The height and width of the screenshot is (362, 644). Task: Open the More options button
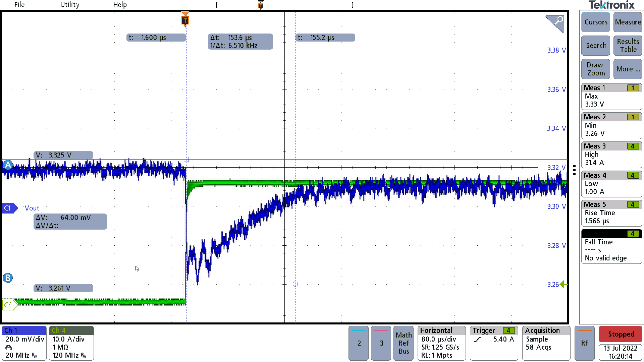[x=628, y=69]
